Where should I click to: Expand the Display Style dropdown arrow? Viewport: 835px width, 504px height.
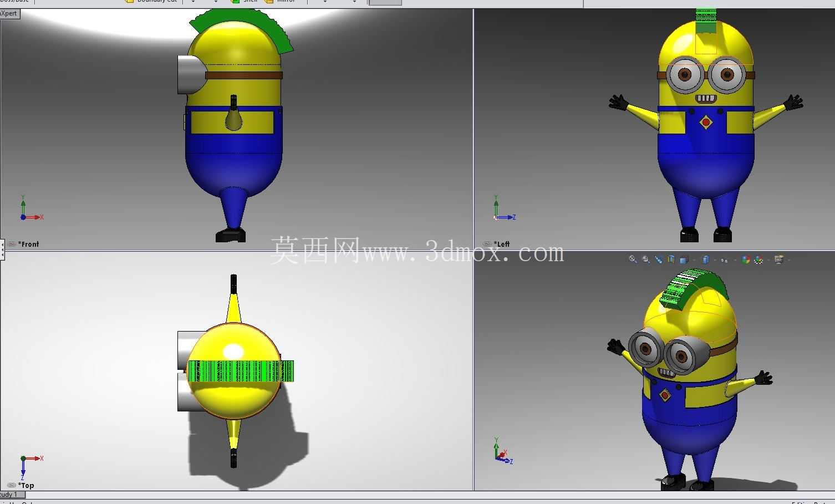click(x=715, y=260)
